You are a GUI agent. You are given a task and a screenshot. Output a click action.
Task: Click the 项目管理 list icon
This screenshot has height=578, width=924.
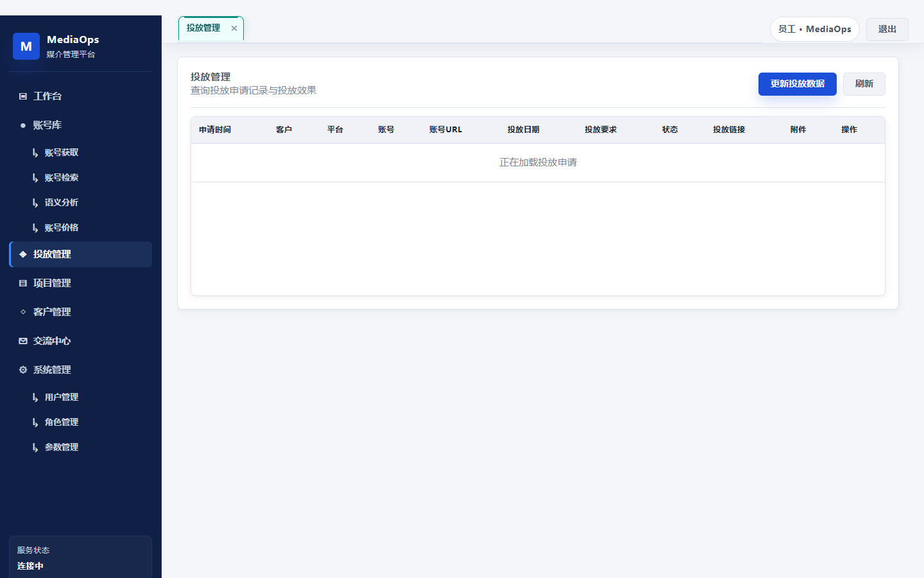(23, 283)
